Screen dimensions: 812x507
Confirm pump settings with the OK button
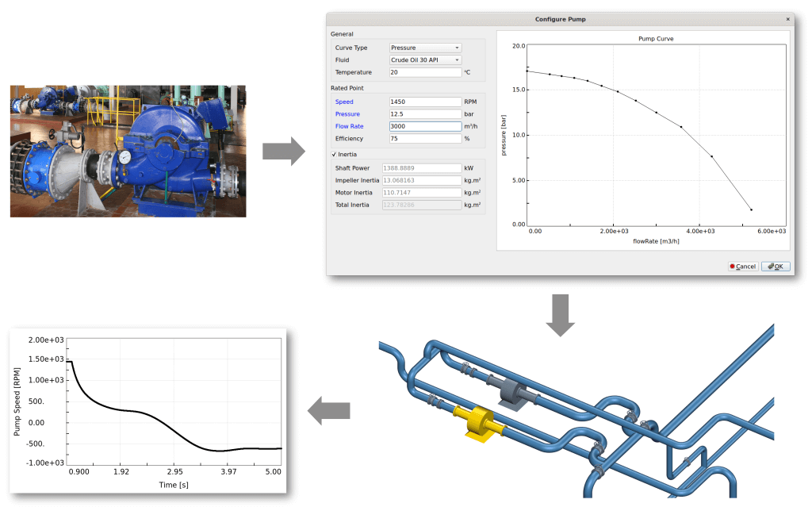776,267
